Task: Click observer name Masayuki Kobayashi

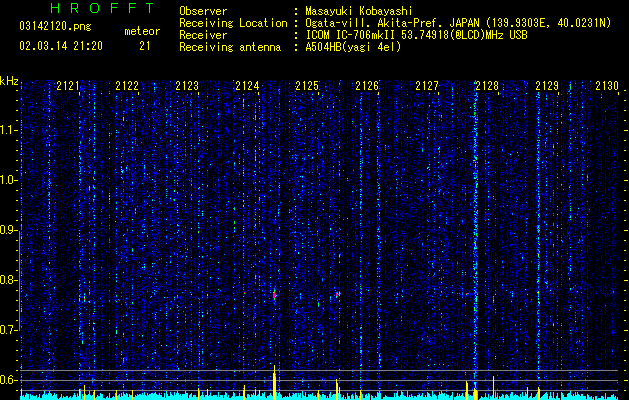Action: (x=359, y=11)
